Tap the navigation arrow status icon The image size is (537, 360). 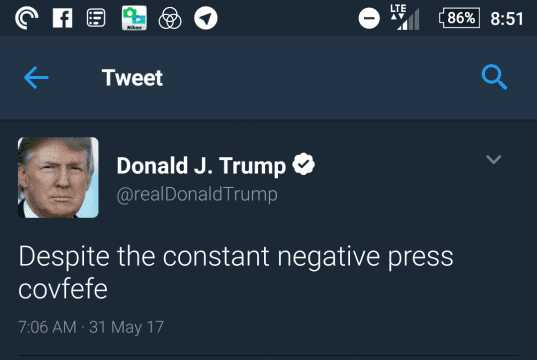(205, 18)
